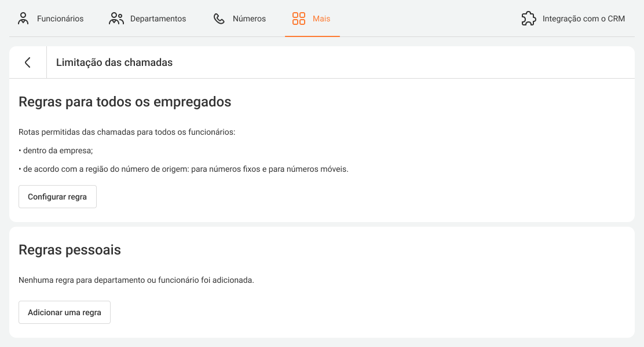Click the Limitação das chamadas page title
This screenshot has width=644, height=347.
114,62
